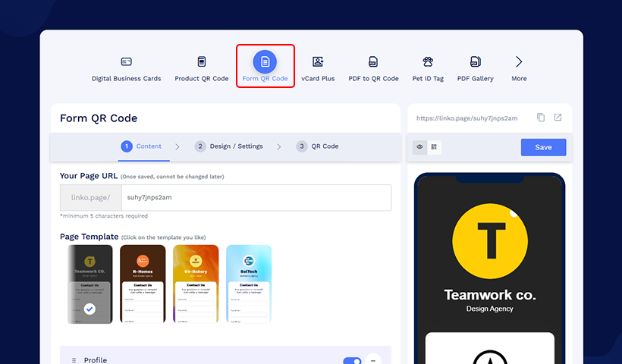Click the page URL input field

point(256,197)
